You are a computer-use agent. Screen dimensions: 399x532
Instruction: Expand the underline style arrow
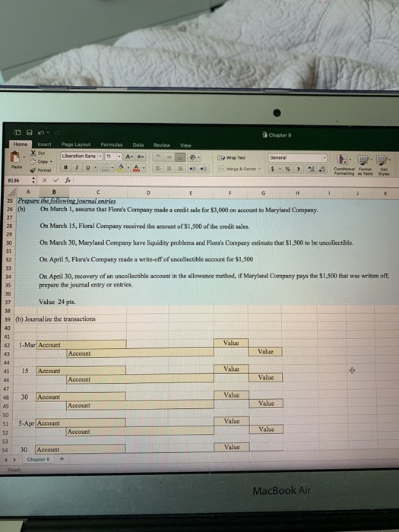coord(96,168)
